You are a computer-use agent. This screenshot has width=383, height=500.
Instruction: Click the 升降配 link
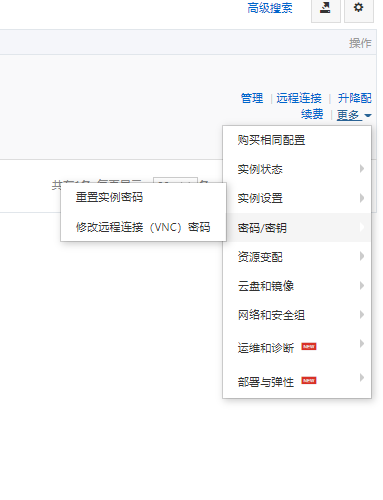(x=354, y=98)
